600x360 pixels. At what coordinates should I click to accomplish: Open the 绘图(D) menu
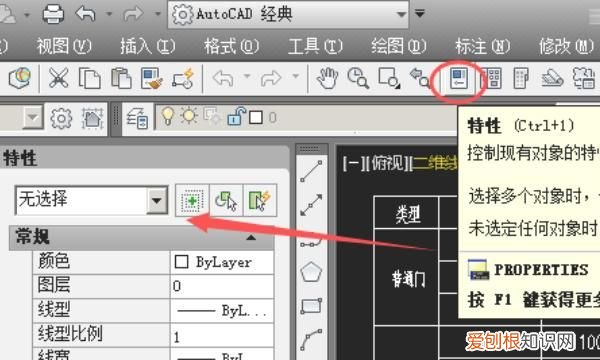pyautogui.click(x=398, y=46)
